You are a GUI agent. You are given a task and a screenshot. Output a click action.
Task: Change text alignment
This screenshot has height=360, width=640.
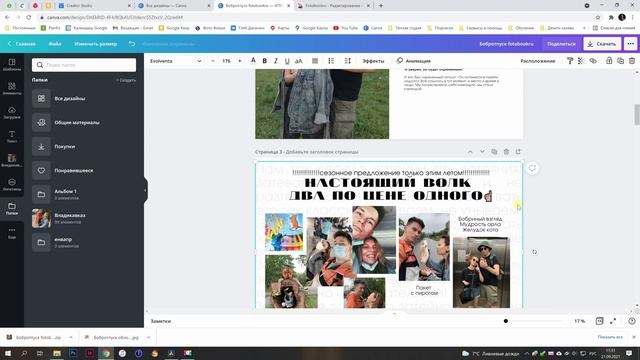pos(315,61)
